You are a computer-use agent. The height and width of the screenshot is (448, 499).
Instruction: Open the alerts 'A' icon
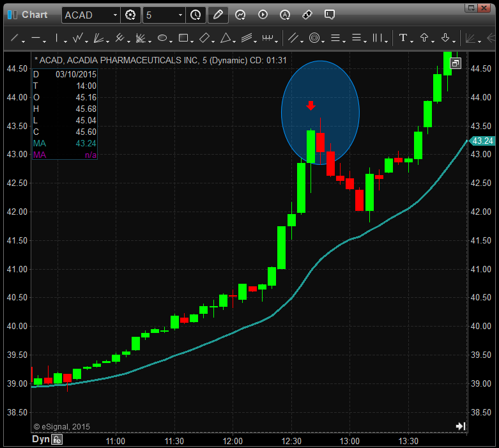(285, 15)
